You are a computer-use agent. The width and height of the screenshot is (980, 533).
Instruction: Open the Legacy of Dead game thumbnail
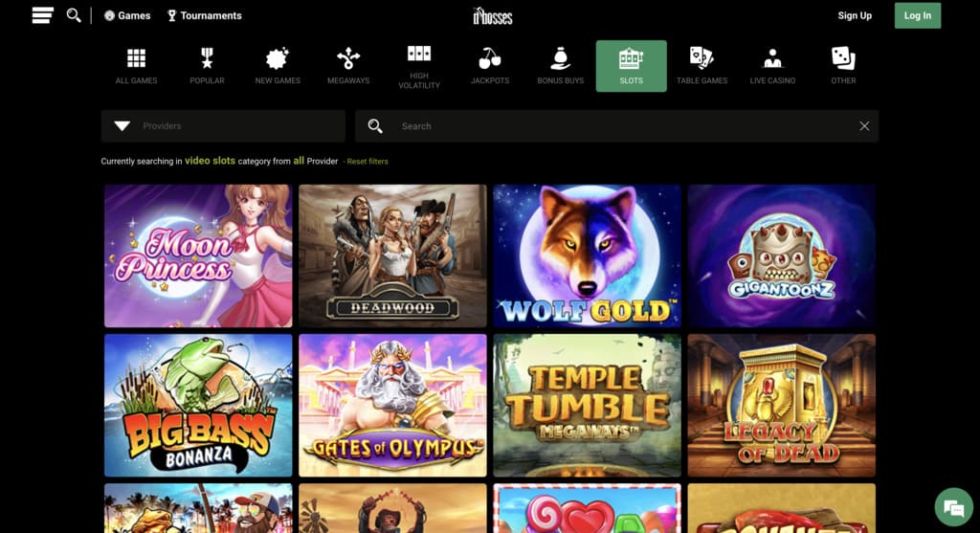pyautogui.click(x=781, y=405)
